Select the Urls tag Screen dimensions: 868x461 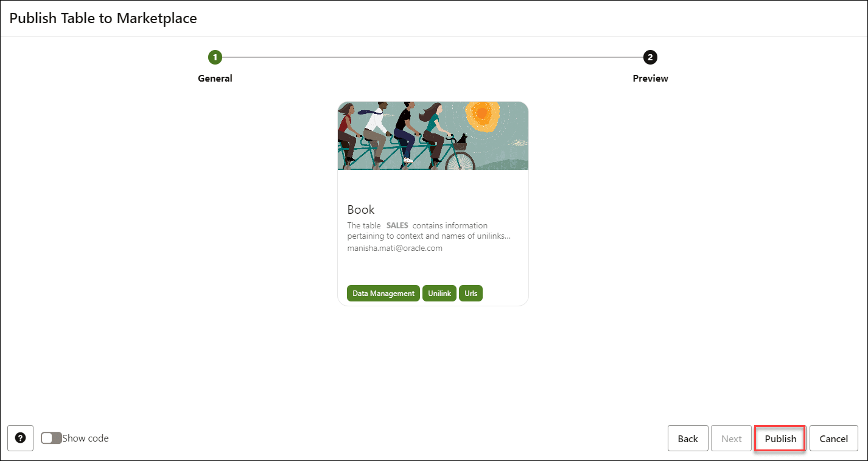(471, 293)
